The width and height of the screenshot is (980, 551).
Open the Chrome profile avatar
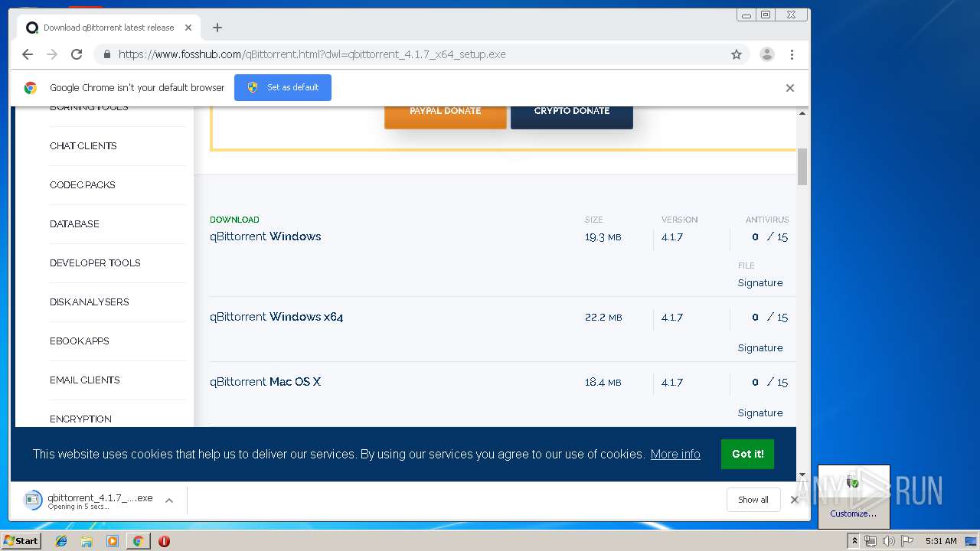766,54
